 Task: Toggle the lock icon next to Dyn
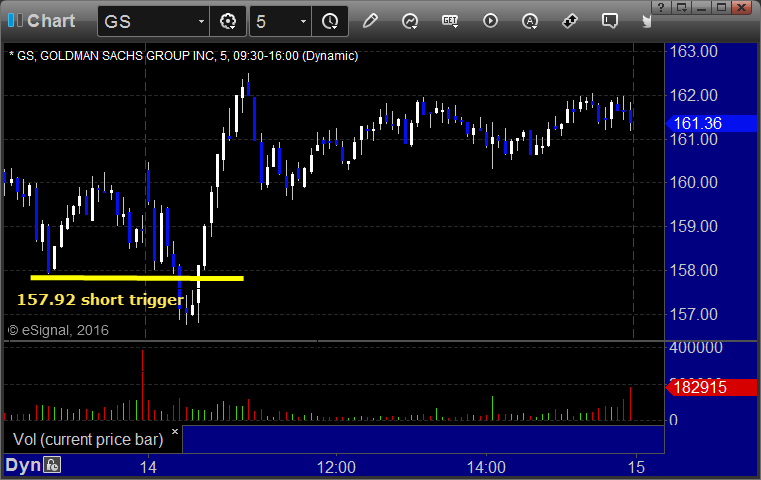pyautogui.click(x=52, y=465)
